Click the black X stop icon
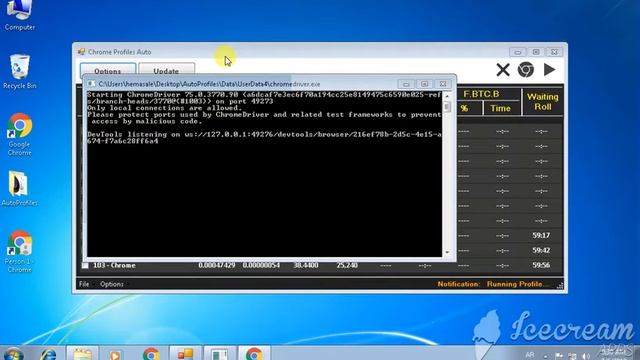This screenshot has height=360, width=640. [x=503, y=70]
